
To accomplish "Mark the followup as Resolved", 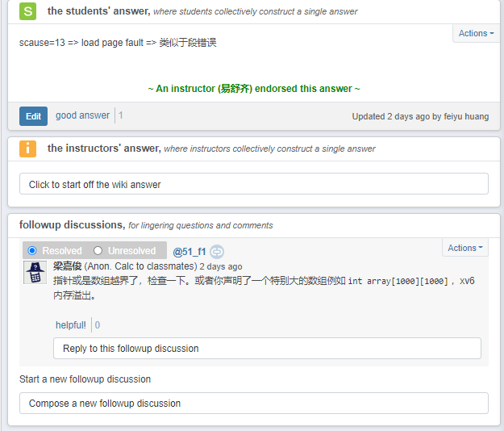I will coord(33,251).
